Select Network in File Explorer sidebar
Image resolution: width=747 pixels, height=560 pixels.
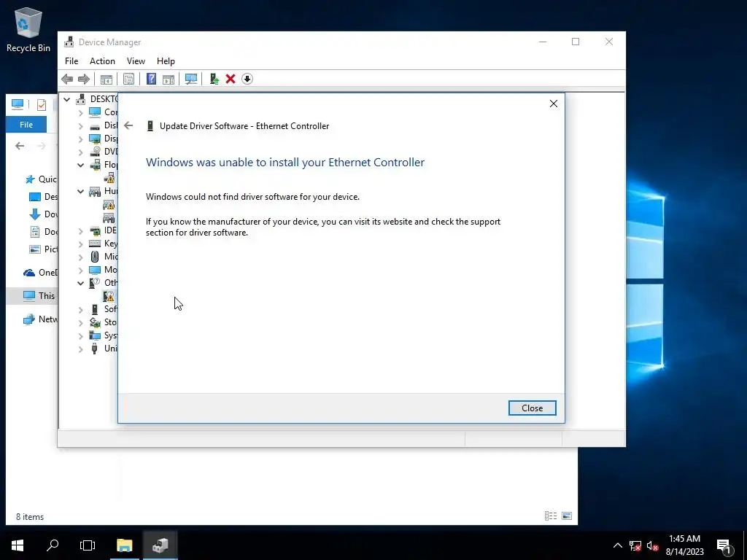pyautogui.click(x=41, y=319)
